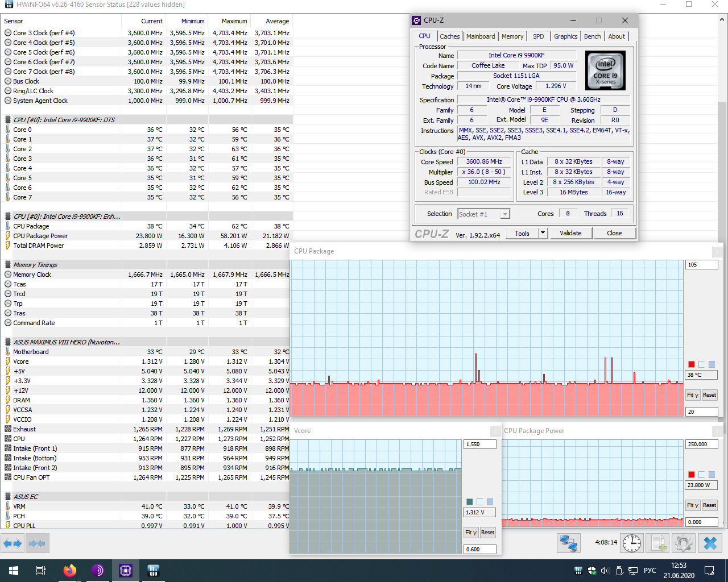The width and height of the screenshot is (728, 582).
Task: Click the CPU-Z title bar app icon
Action: click(x=417, y=20)
